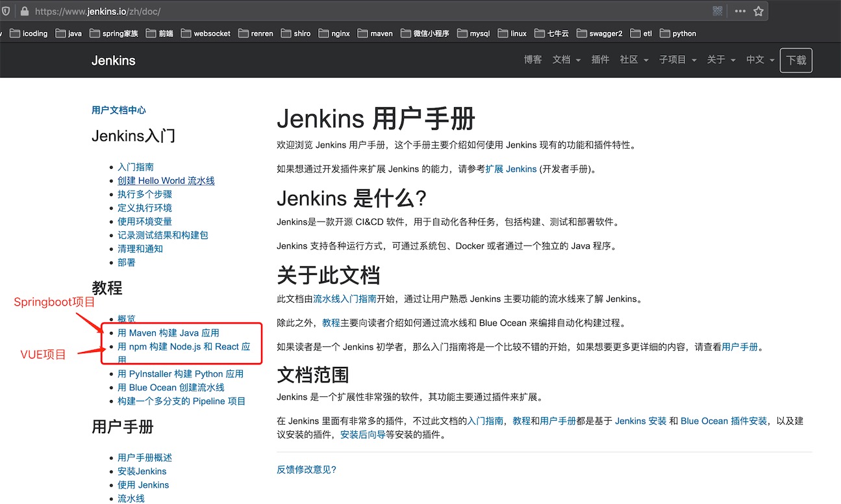The image size is (841, 504).
Task: Open the 中文 language dropdown
Action: point(760,60)
